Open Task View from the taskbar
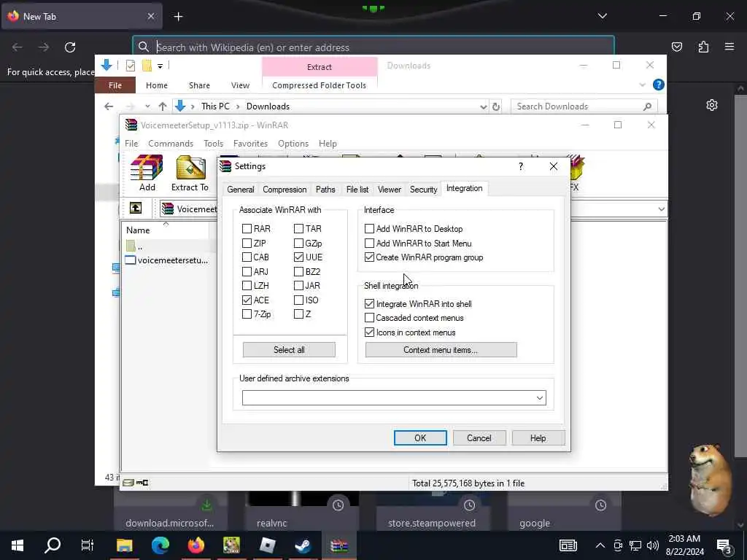 88,545
